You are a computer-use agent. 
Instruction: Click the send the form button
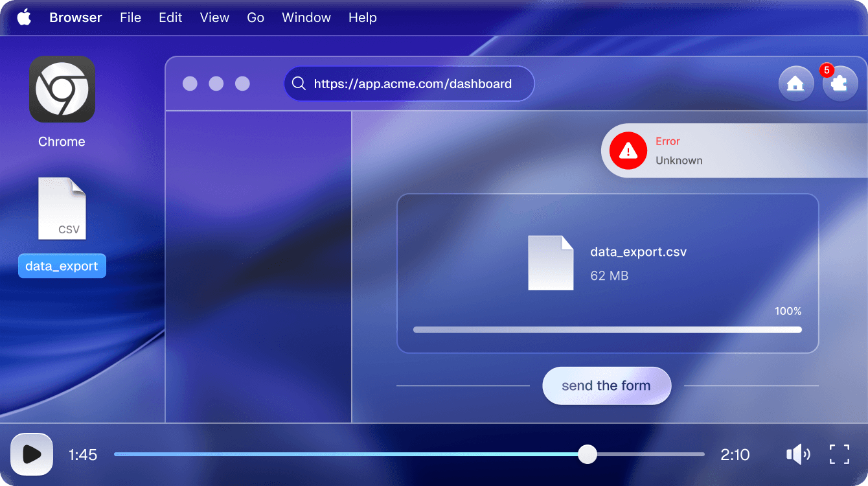point(606,386)
